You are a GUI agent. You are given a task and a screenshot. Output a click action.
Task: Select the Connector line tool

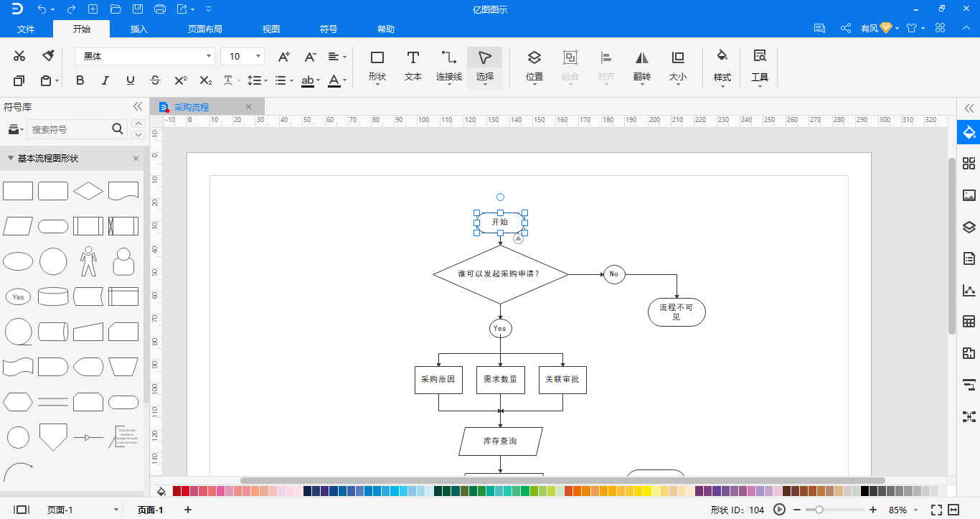pos(449,65)
